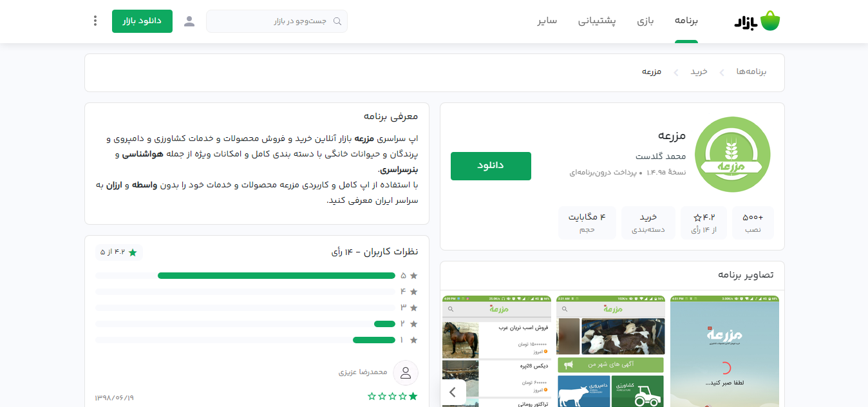868x407 pixels.
Task: Click the green star rating badge
Action: pyautogui.click(x=120, y=252)
